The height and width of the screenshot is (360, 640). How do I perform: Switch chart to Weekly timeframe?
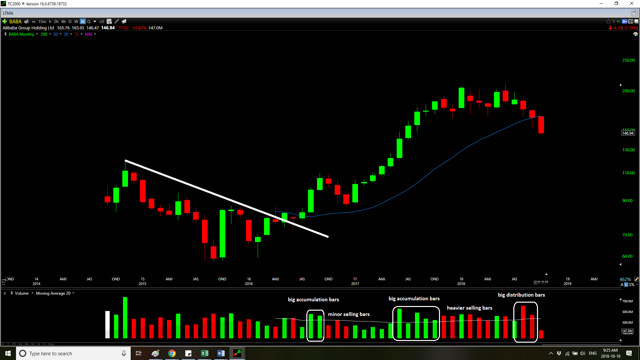click(76, 21)
